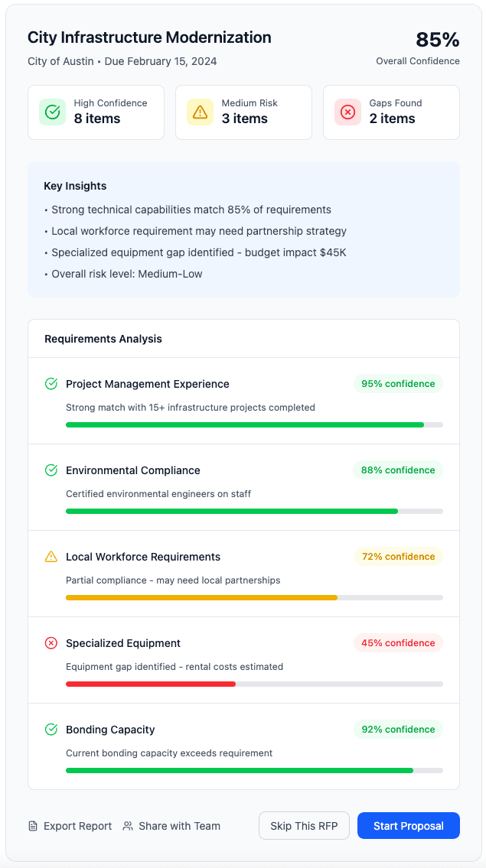Click the error icon next to Specialized Equipment
The width and height of the screenshot is (486, 868).
pyautogui.click(x=51, y=643)
